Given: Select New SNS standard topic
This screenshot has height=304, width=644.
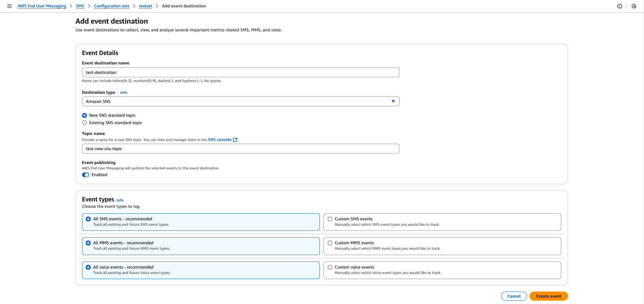Looking at the screenshot, I should click(x=84, y=115).
